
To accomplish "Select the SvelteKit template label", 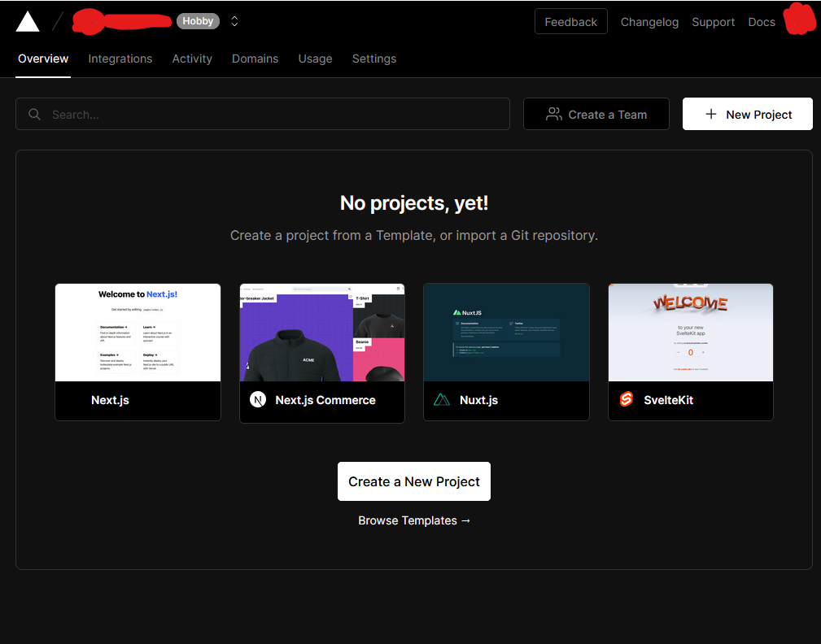I will (668, 400).
